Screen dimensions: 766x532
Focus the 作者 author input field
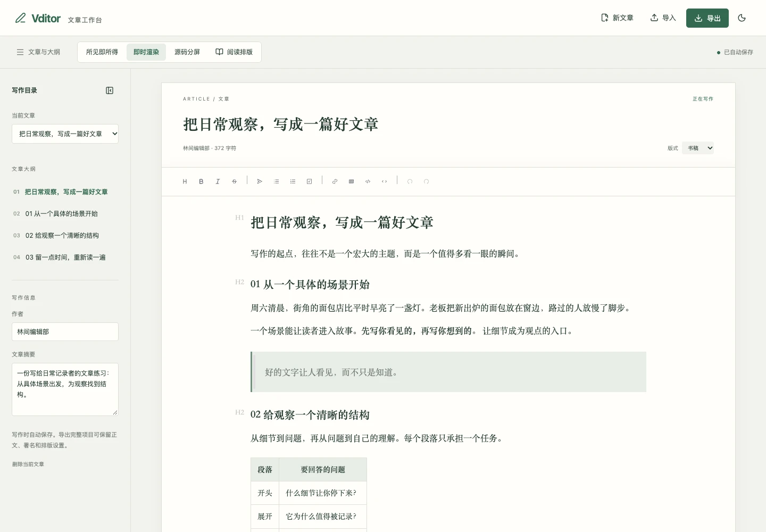click(x=65, y=332)
